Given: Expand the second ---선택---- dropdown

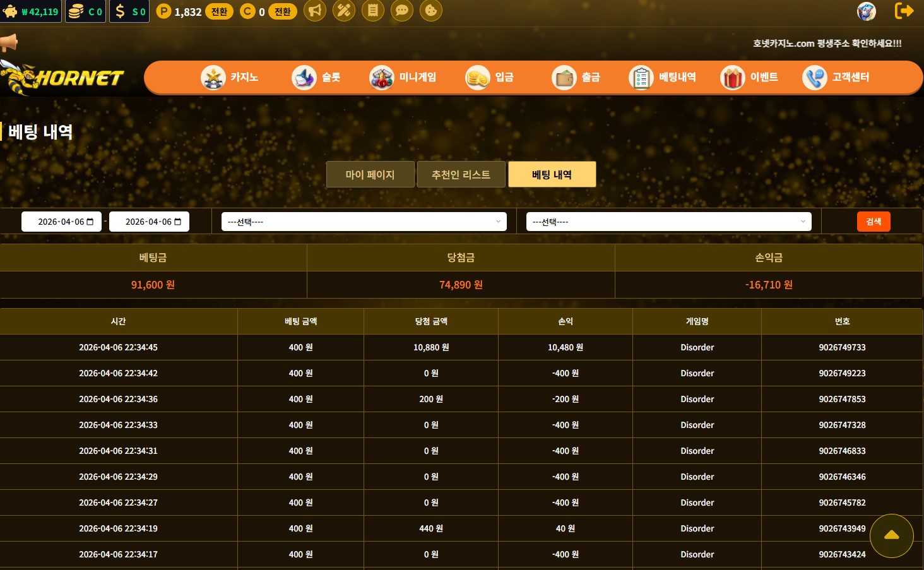Looking at the screenshot, I should [668, 222].
